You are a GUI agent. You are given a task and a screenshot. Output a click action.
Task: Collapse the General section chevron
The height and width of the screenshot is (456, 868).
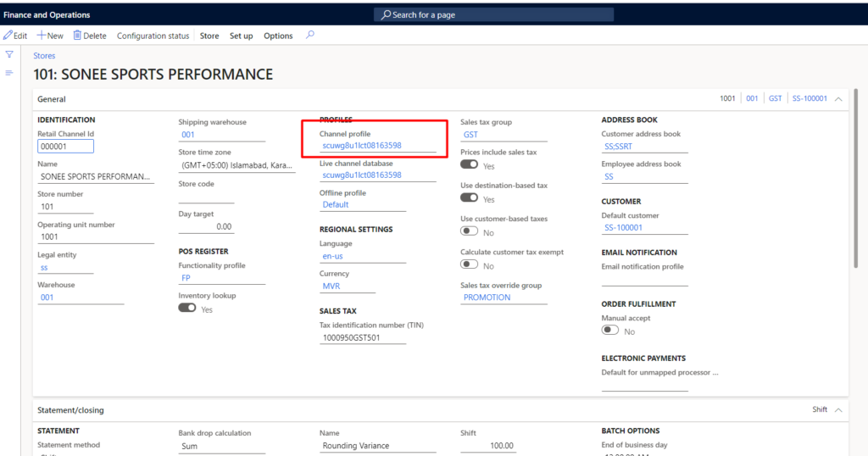838,99
